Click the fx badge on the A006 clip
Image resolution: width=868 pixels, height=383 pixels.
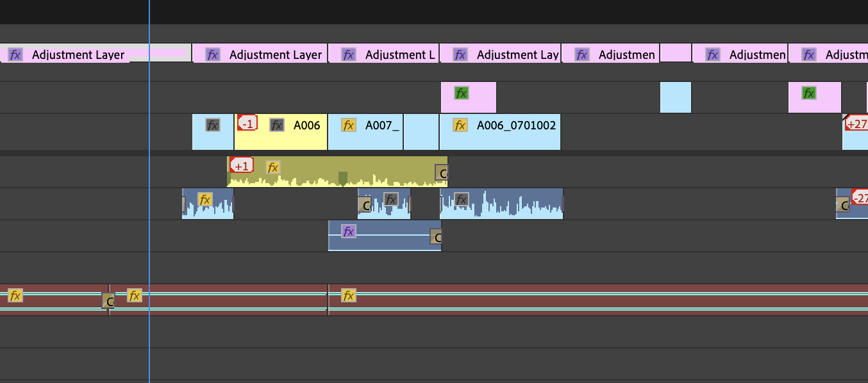click(276, 125)
